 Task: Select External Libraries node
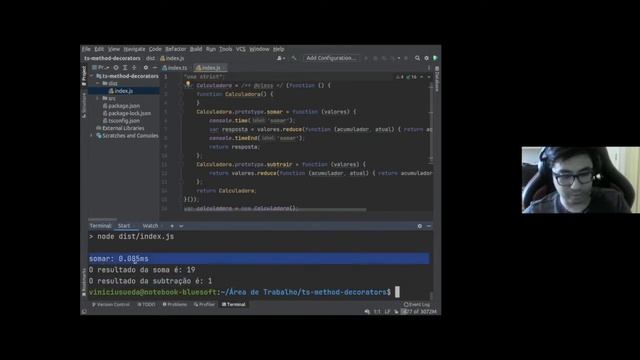120,128
